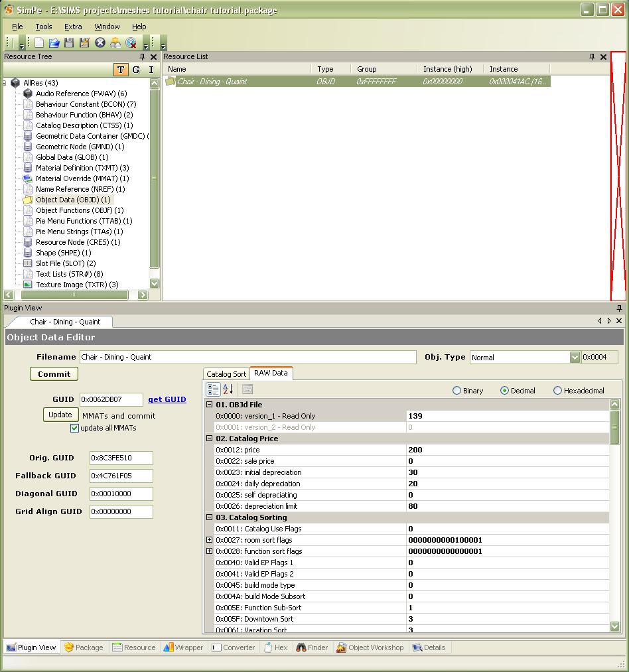Click the Save As floppy-with-pencil icon

tap(84, 42)
